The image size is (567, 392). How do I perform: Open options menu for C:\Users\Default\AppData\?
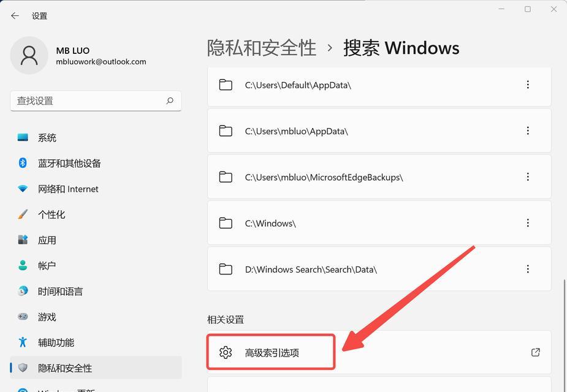(528, 85)
